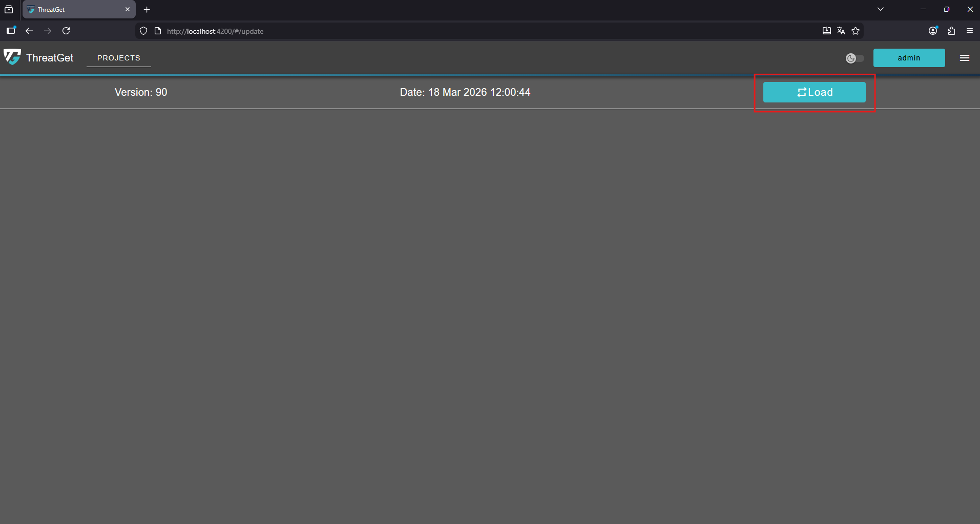Open a new browser tab

(147, 10)
